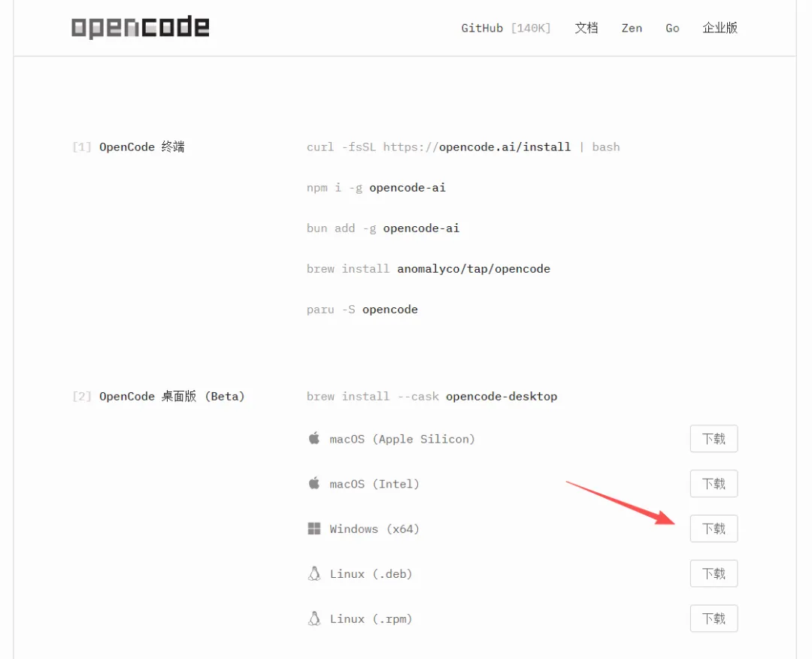Screen dimensions: 812x659
Task: Select the brew install anomalyco/tap/opencode command
Action: pos(429,269)
